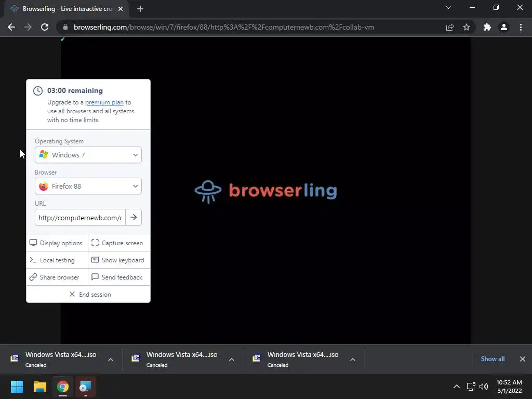Open Display options
This screenshot has width=532, height=399.
[57, 243]
